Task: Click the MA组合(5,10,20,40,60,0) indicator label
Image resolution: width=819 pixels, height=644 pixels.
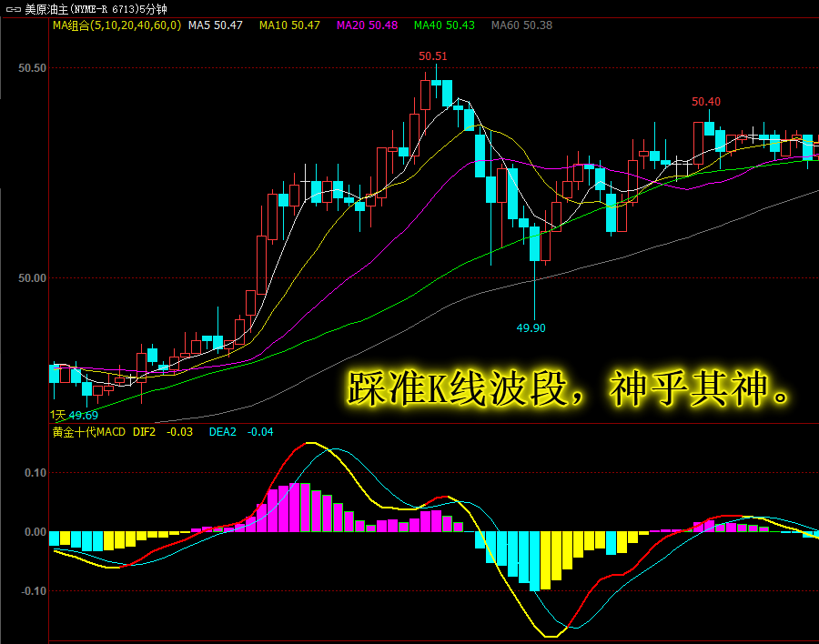Action: (x=117, y=25)
